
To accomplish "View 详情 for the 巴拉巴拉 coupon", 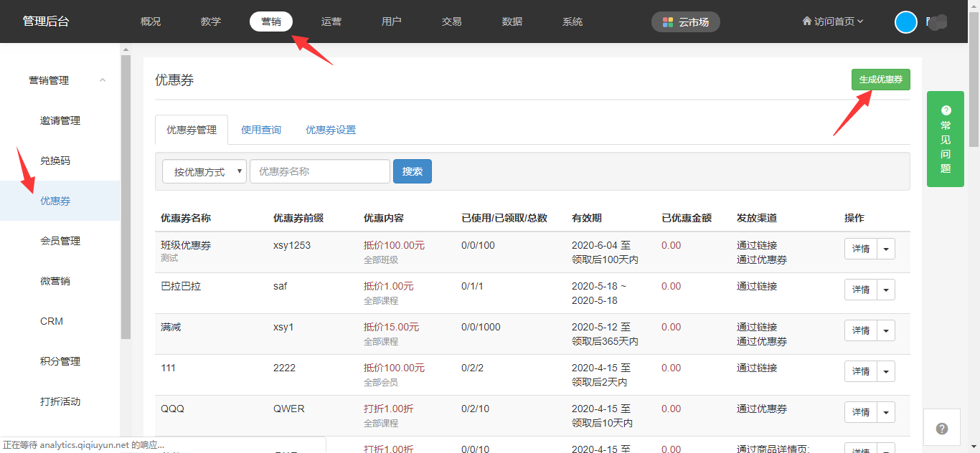I will point(860,290).
